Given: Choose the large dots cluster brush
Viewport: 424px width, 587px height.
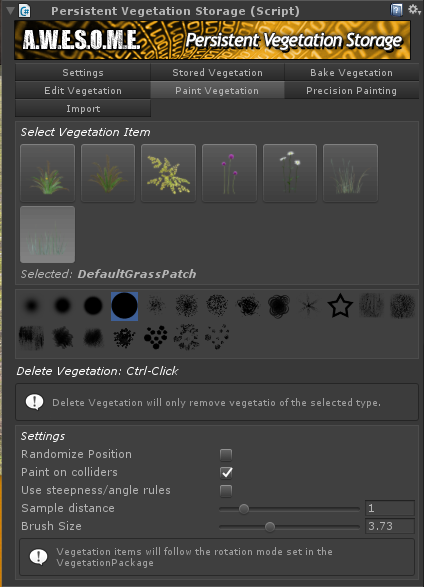Looking at the screenshot, I should [x=156, y=337].
